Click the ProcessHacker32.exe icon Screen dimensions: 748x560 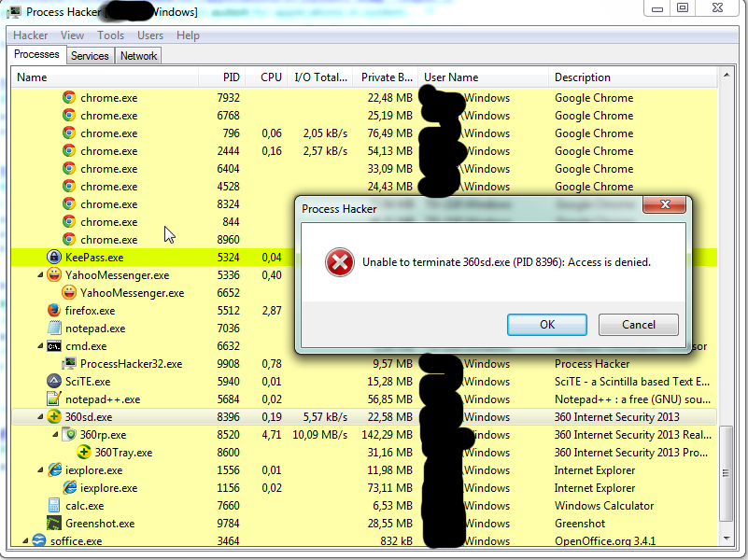[x=69, y=364]
